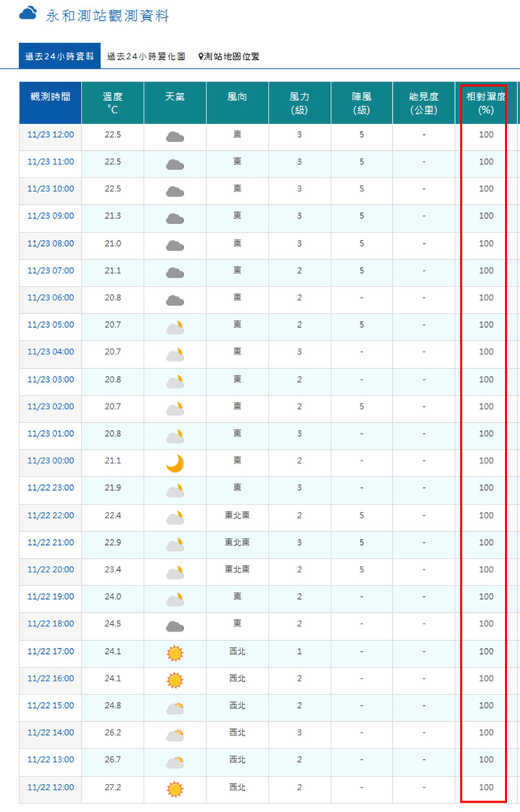Viewport: 520px width, 812px height.
Task: Click the cloudy-night icon for 11/23 03:00
Action: tap(175, 382)
